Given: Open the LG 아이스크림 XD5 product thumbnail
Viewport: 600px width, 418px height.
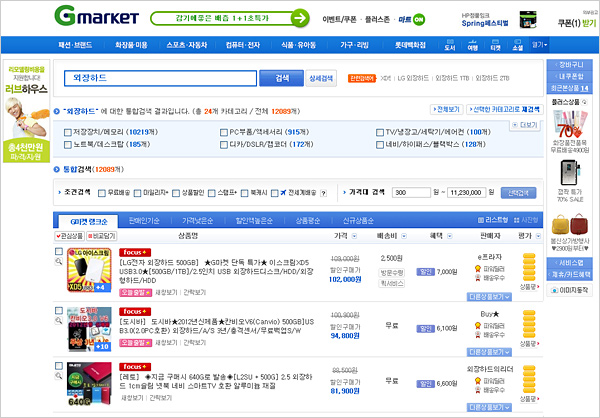Looking at the screenshot, I should coord(89,270).
